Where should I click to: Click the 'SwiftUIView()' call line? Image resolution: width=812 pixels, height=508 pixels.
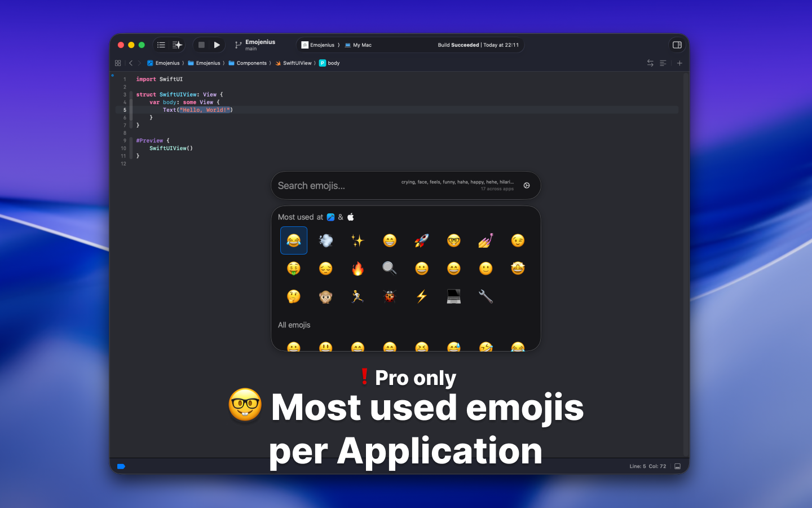171,148
